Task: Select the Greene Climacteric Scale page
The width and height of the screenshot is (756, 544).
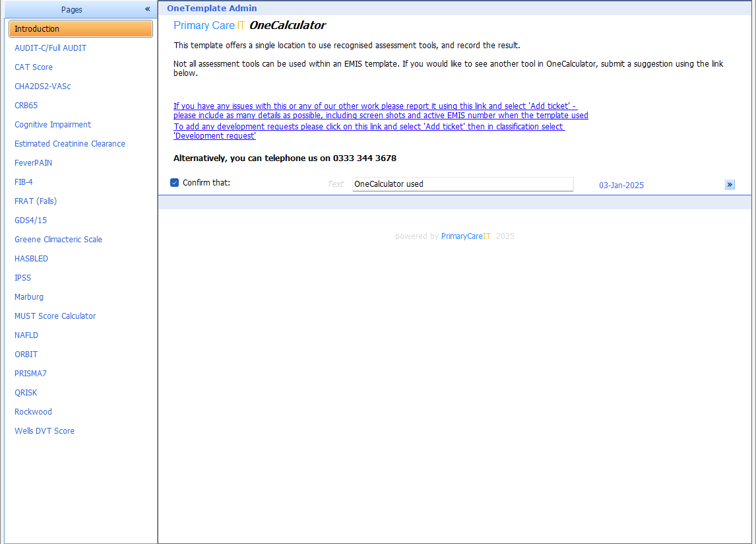Action: pyautogui.click(x=58, y=240)
